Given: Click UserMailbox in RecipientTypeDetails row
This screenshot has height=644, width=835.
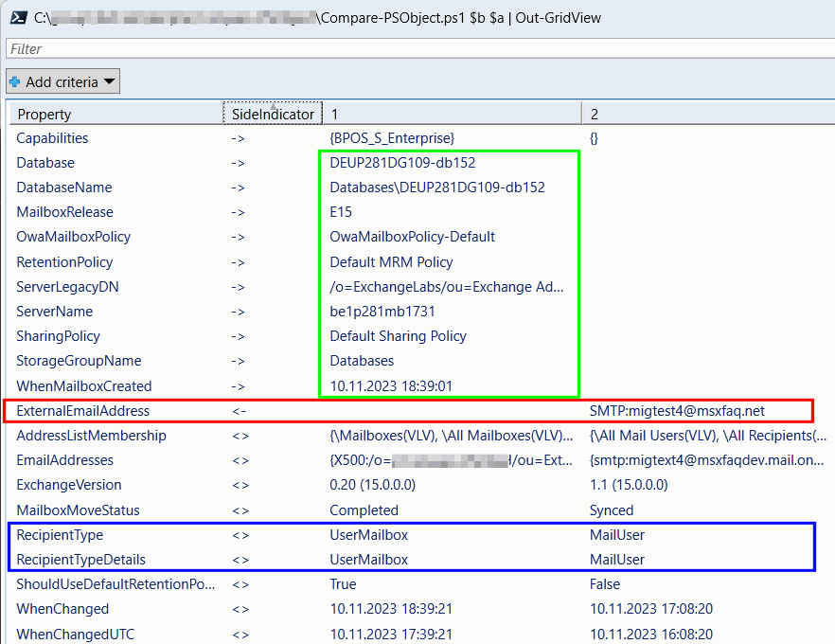Looking at the screenshot, I should point(368,560).
